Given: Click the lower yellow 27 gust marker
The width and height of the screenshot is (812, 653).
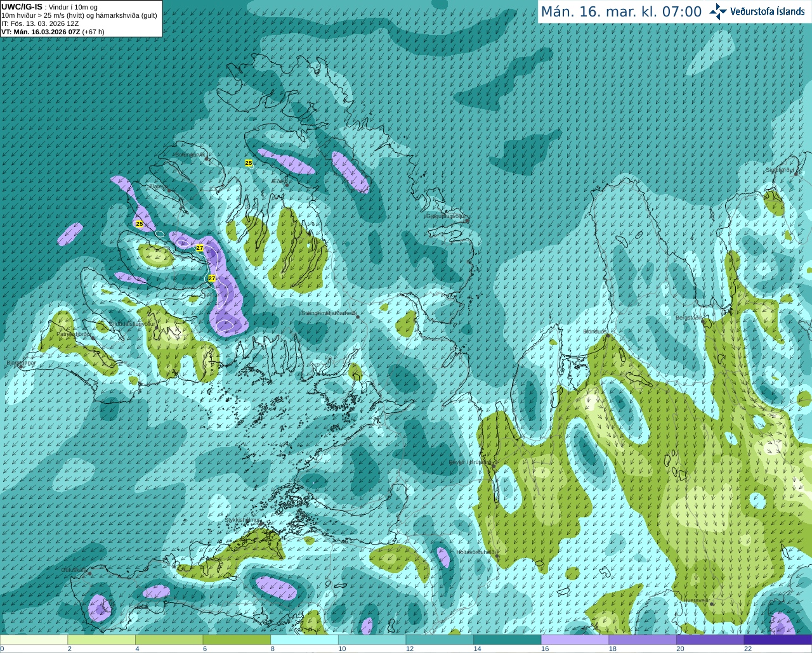Looking at the screenshot, I should (x=212, y=278).
